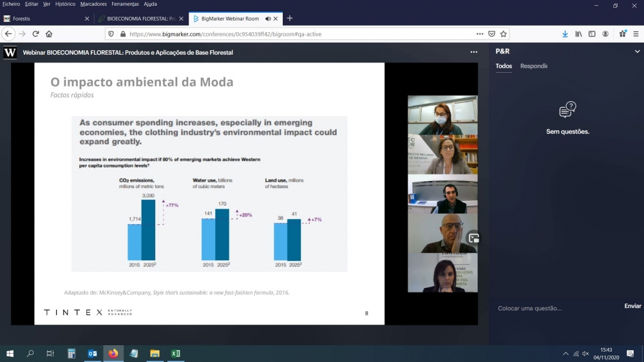Viewport: 644px width, 362px height.
Task: Open the Ver menu
Action: coord(46,4)
